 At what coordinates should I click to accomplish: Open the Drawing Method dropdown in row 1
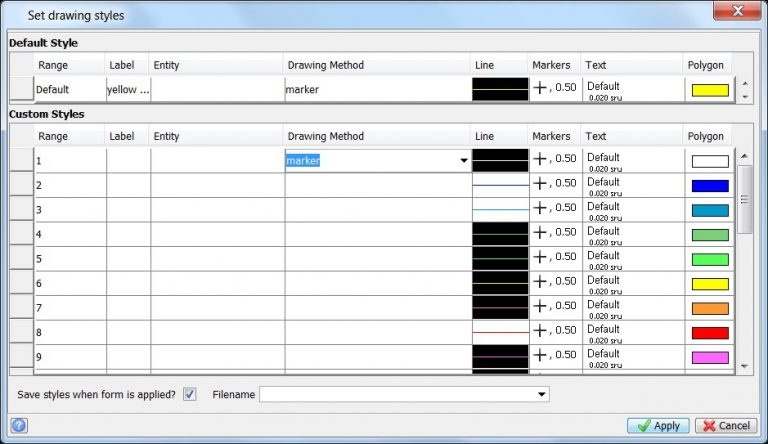point(463,160)
